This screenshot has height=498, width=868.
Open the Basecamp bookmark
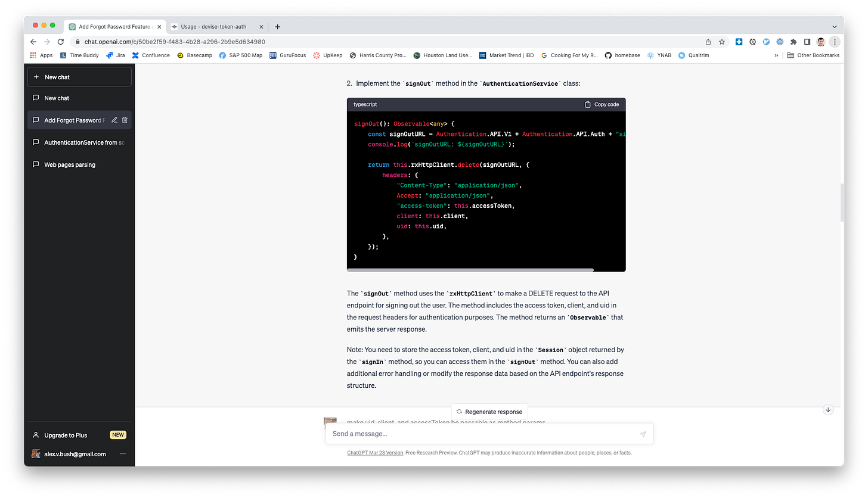click(x=195, y=55)
